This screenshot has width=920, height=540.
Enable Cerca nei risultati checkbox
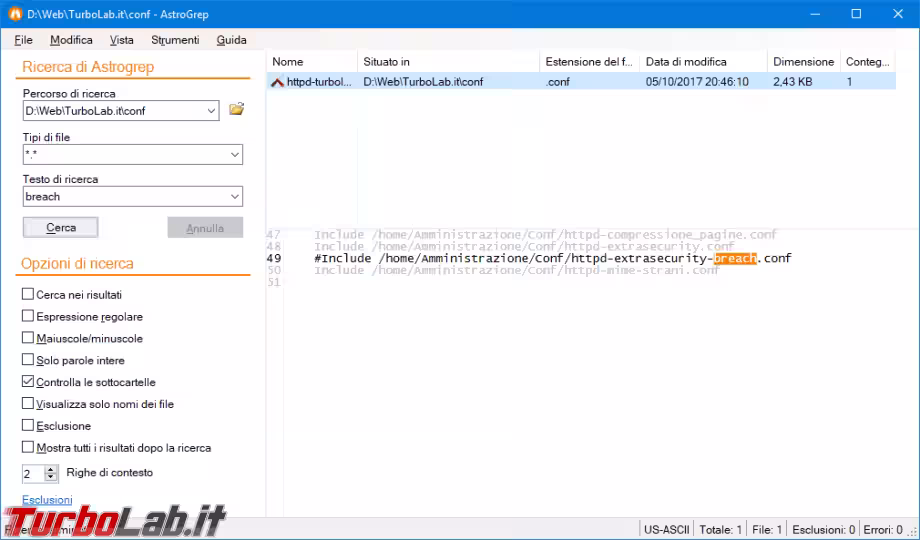pyautogui.click(x=28, y=294)
